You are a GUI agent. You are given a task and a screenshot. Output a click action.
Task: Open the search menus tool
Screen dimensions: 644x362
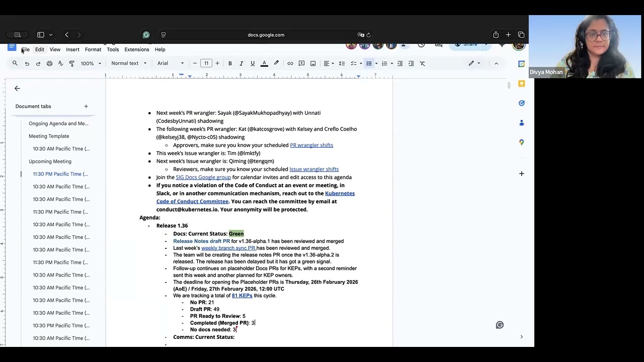tap(15, 63)
